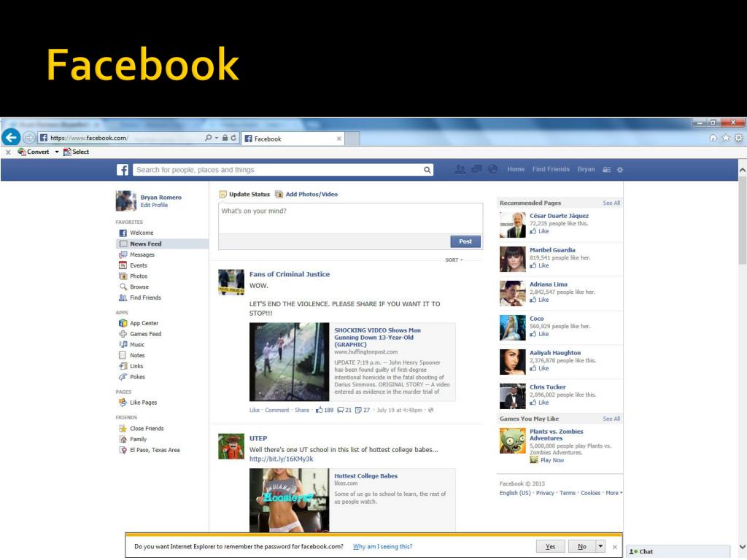747x560 pixels.
Task: Click the scrollbar down arrow
Action: point(742,547)
